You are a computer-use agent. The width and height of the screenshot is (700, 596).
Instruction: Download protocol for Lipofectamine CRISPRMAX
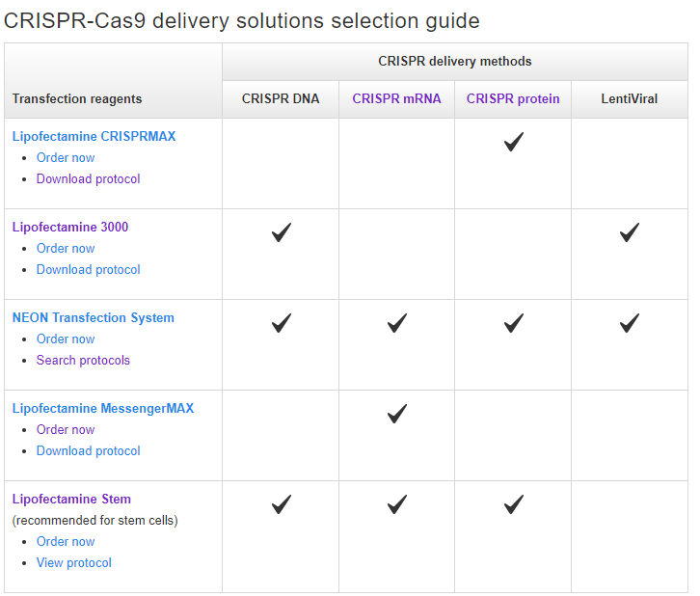pyautogui.click(x=88, y=178)
